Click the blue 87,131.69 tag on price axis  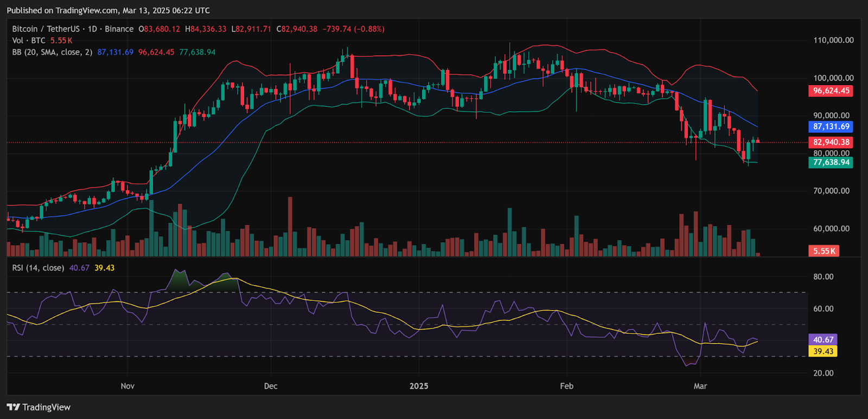coord(831,127)
